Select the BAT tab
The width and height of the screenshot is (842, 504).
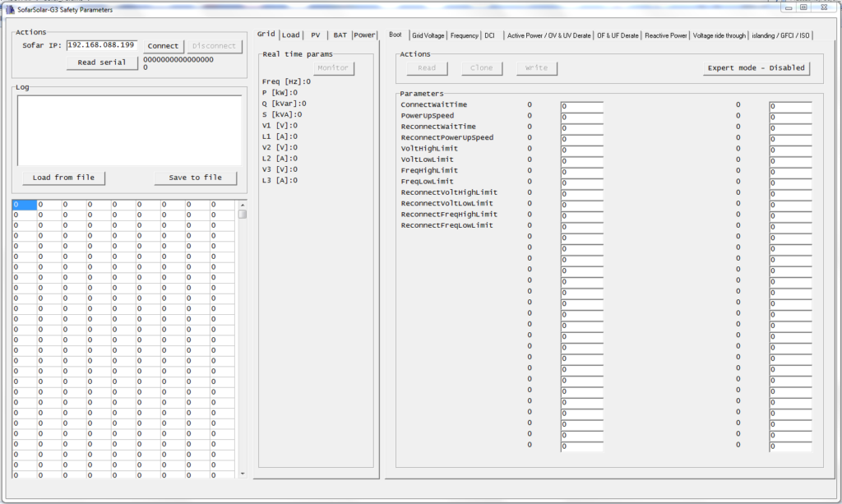click(340, 35)
